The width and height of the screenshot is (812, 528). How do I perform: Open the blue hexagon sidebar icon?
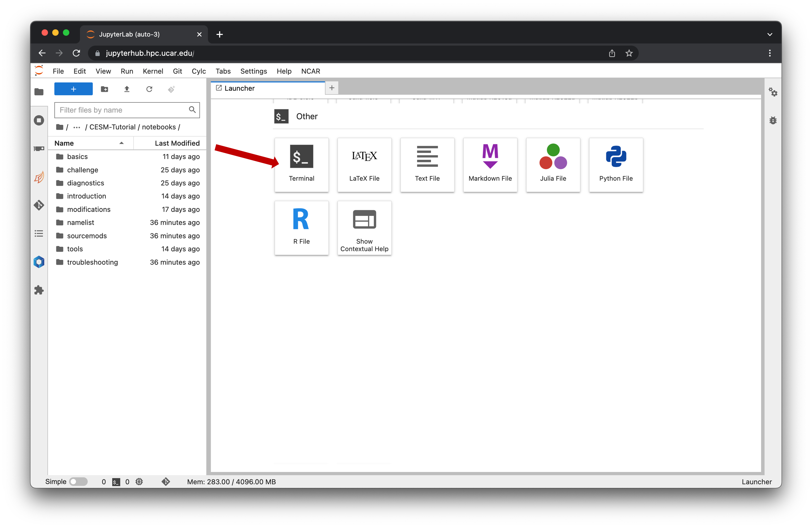tap(39, 262)
